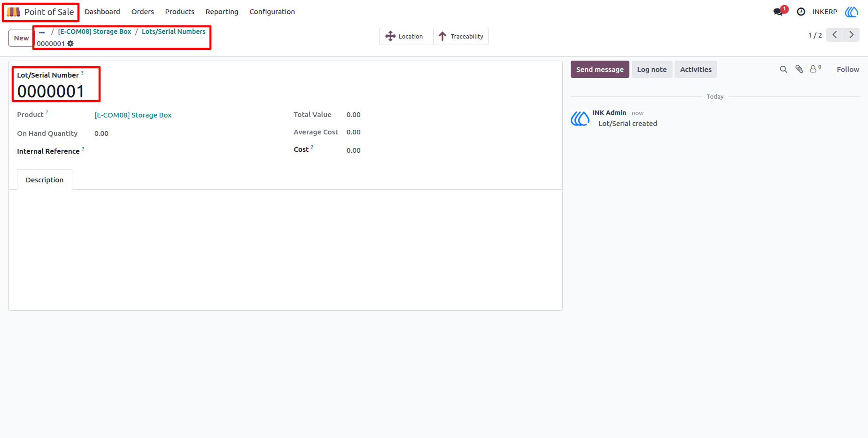Image resolution: width=868 pixels, height=438 pixels.
Task: Click the 'Lot/Serial created' log message
Action: pyautogui.click(x=628, y=124)
